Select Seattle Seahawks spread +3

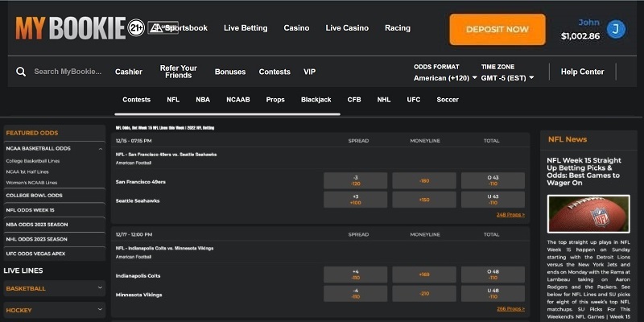coord(355,199)
